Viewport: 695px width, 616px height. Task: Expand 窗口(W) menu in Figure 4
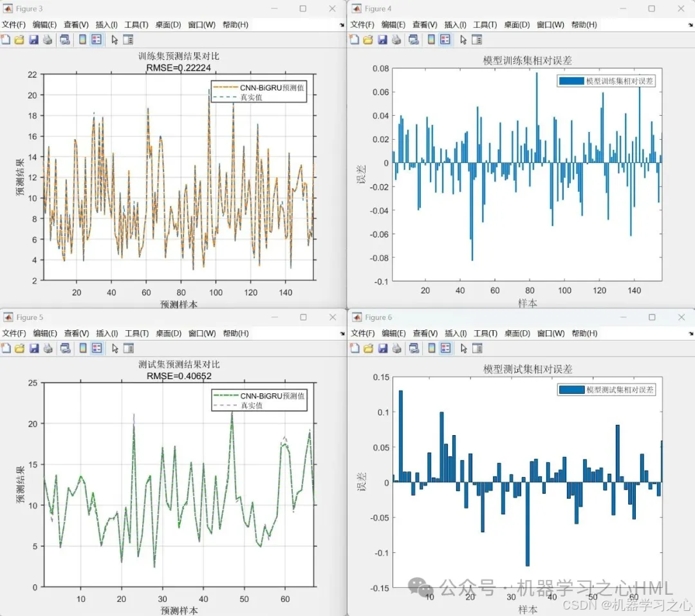pos(550,25)
